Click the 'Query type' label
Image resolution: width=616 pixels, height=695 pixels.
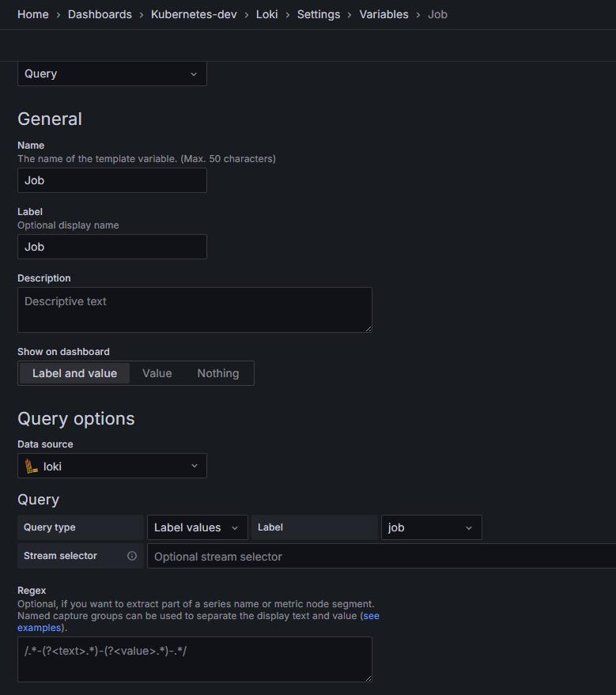pyautogui.click(x=50, y=527)
